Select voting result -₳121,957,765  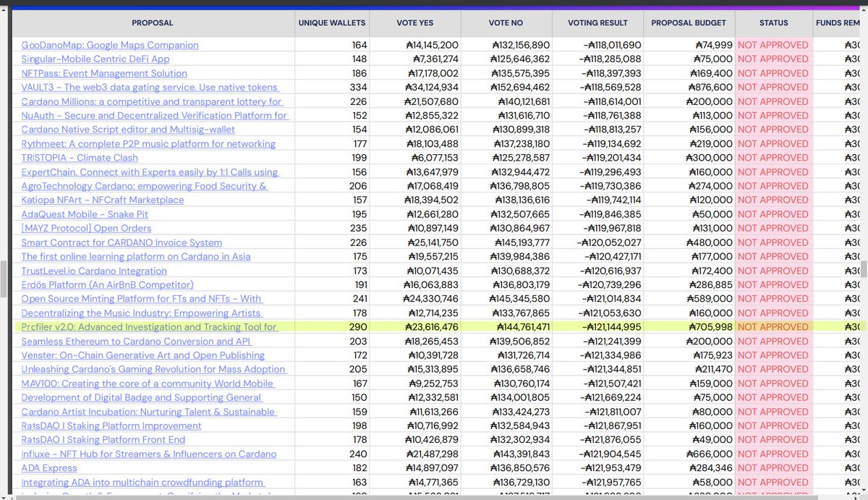(x=610, y=482)
